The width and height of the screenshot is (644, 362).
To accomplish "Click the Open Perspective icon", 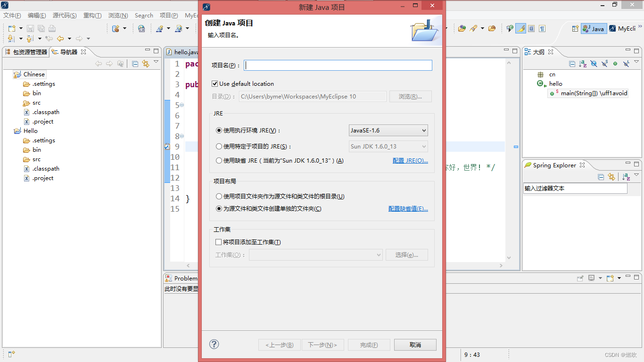I will pos(575,28).
